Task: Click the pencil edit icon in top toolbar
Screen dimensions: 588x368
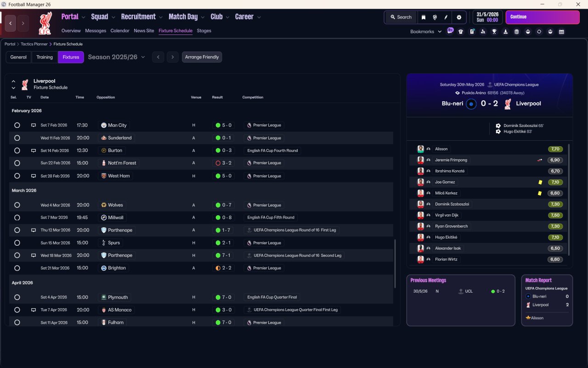Action: (446, 17)
